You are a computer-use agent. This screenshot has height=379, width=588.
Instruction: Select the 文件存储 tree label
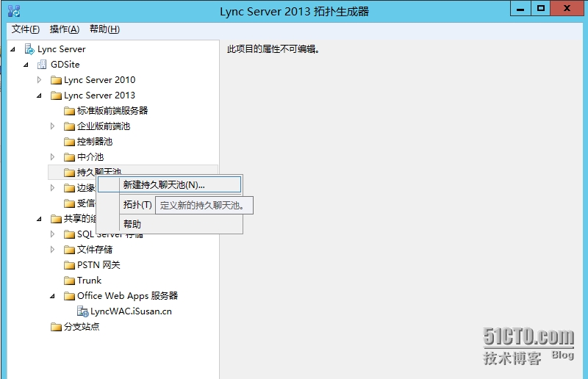[x=95, y=250]
